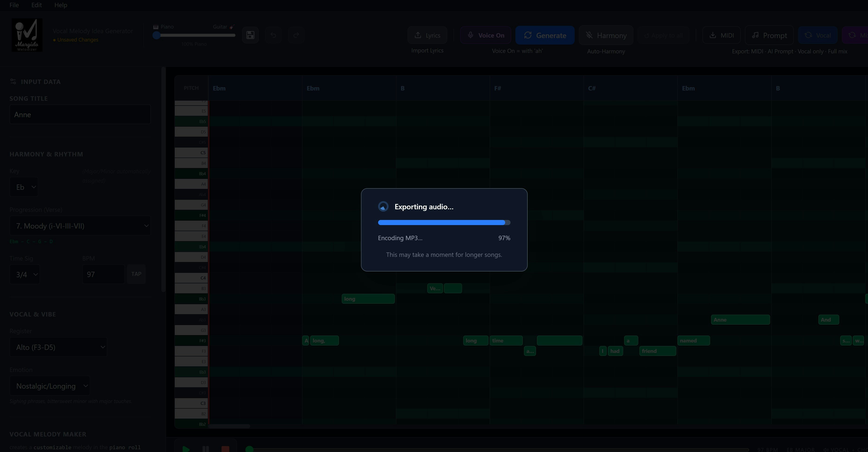Click the Piano-Guitar mix slider handle
This screenshot has height=452, width=868.
156,35
